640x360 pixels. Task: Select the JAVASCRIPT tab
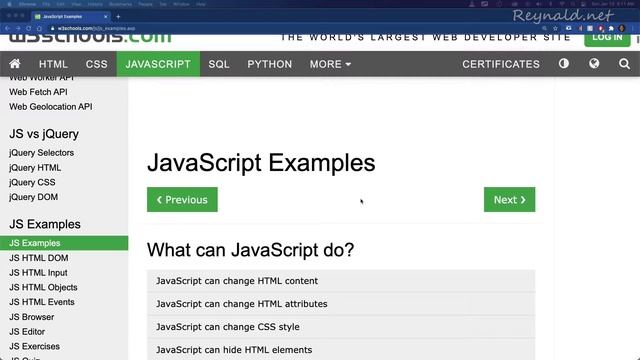pyautogui.click(x=158, y=64)
